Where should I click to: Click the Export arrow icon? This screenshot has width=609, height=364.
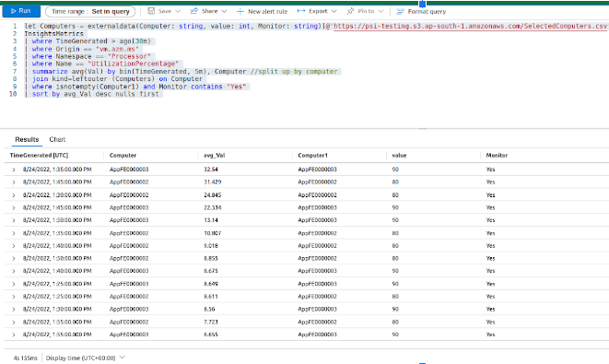[301, 11]
